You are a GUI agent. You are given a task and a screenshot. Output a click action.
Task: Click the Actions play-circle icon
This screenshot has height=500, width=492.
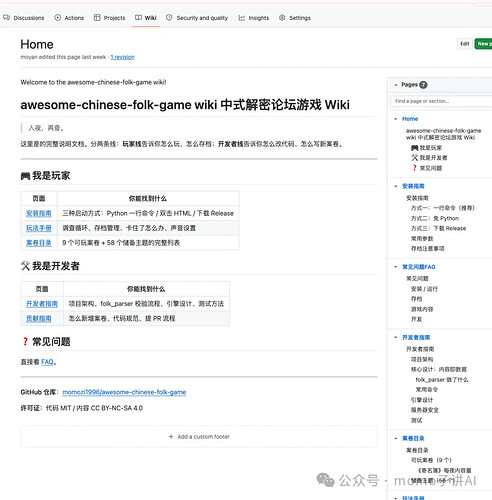tap(58, 18)
